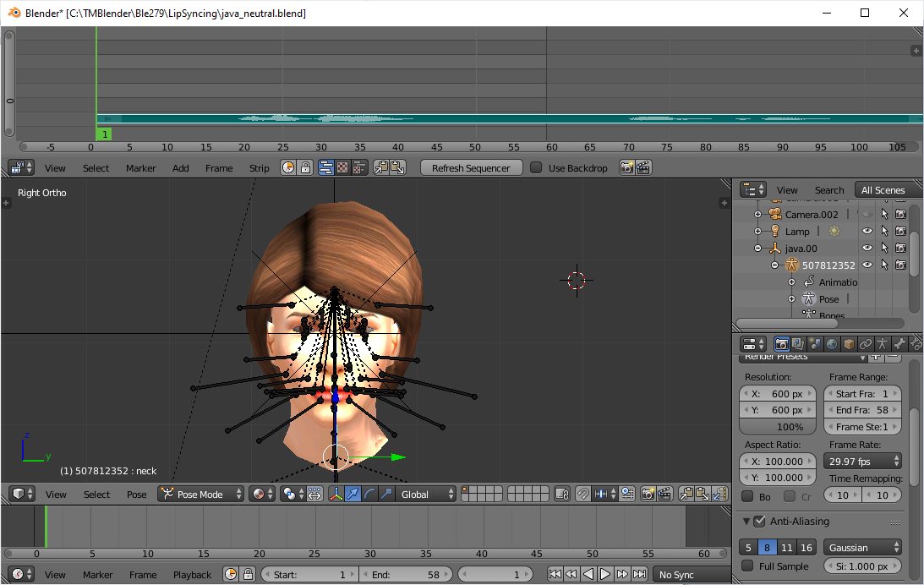924x585 pixels.
Task: Jump to end frame in timeline
Action: (x=639, y=574)
